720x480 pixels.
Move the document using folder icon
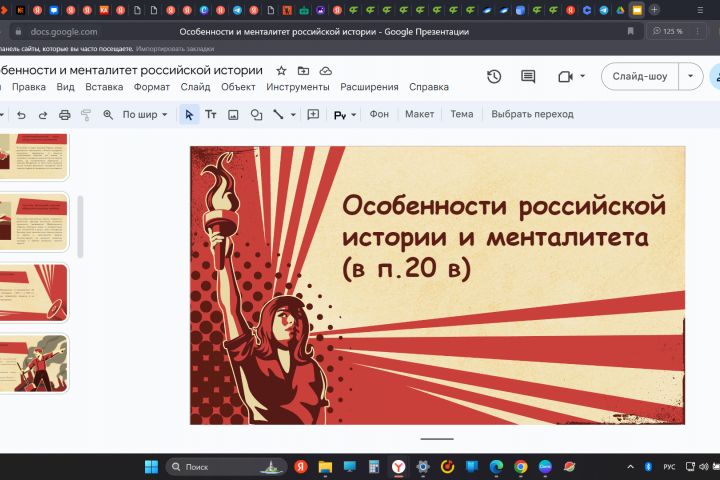(303, 71)
